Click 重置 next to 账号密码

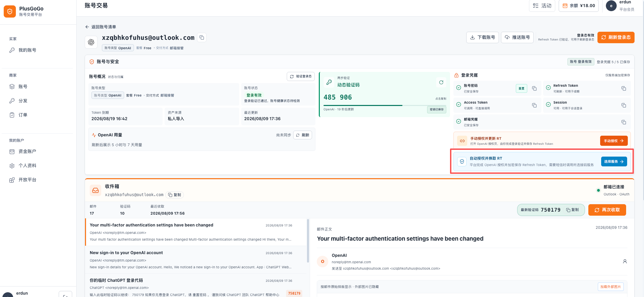(522, 88)
